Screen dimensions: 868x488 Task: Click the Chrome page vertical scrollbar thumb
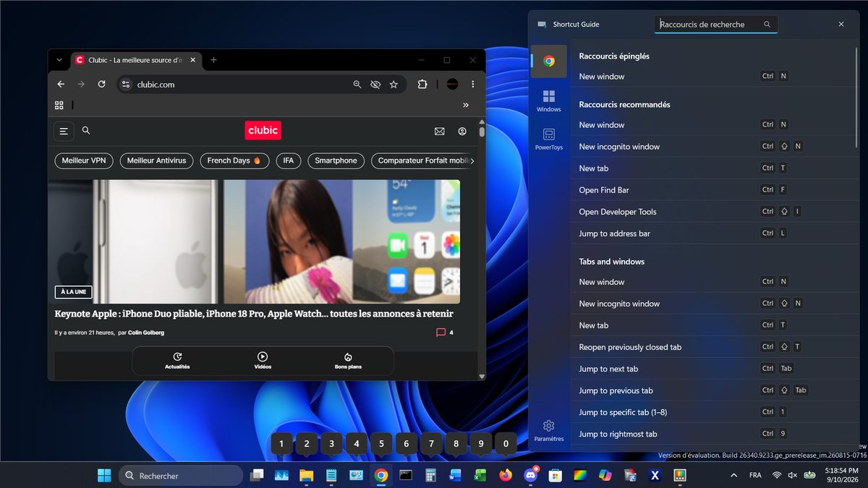(x=482, y=132)
